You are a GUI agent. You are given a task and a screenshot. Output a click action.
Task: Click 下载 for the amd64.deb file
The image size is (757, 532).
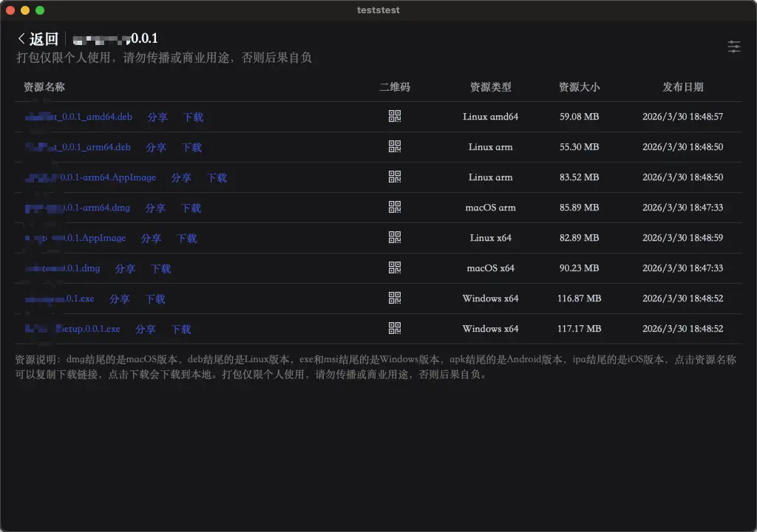tap(193, 117)
